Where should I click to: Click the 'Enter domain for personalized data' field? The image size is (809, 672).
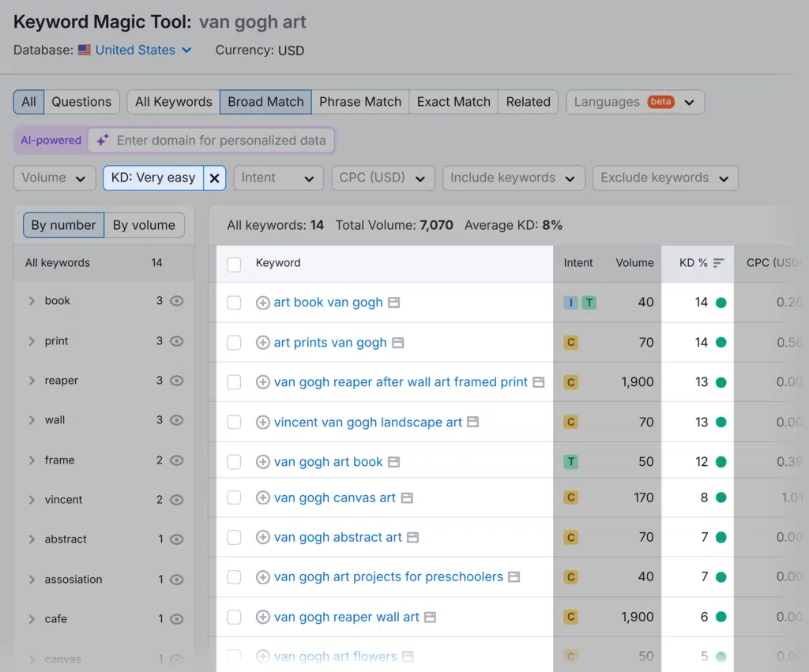tap(221, 141)
